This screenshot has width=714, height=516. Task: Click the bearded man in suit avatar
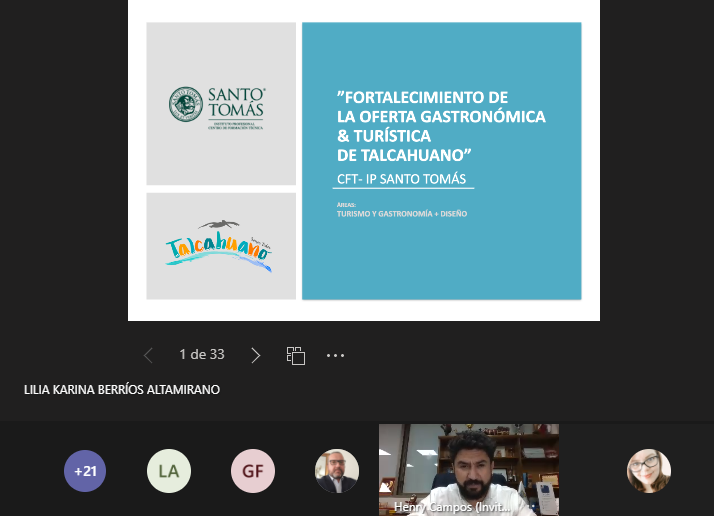tap(337, 471)
